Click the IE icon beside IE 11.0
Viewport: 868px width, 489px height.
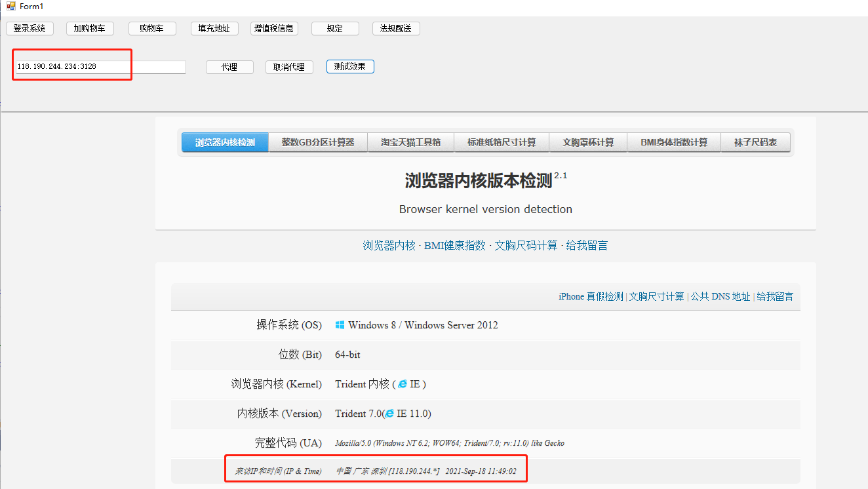pyautogui.click(x=389, y=414)
